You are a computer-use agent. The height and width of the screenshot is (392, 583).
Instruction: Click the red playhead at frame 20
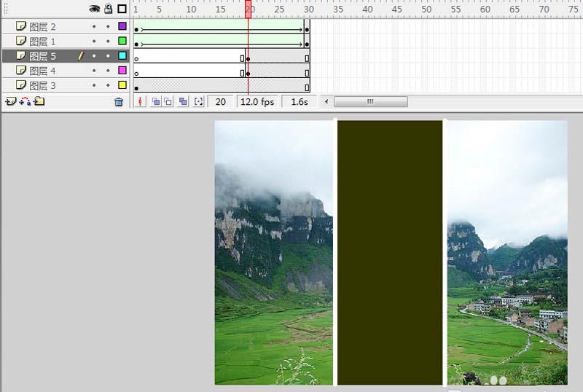click(248, 9)
